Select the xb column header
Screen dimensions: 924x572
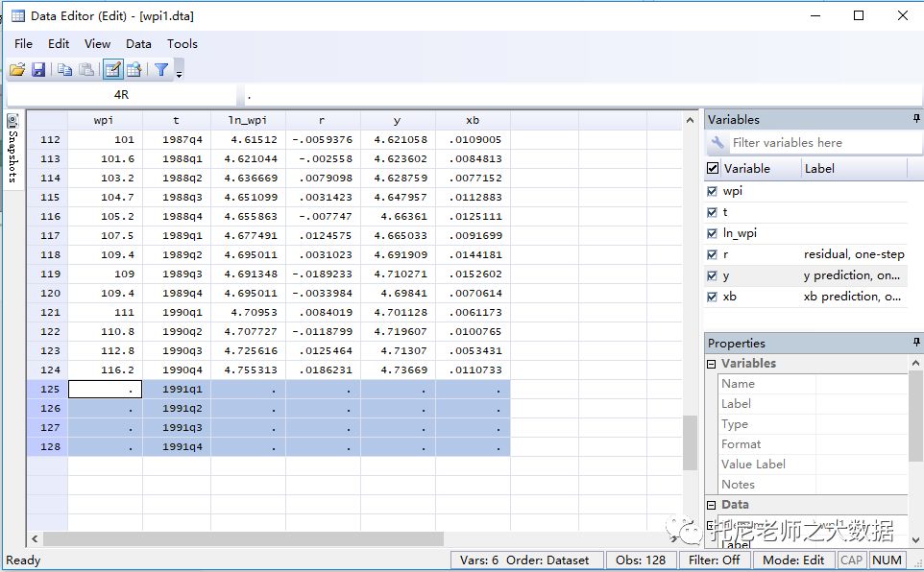click(x=473, y=120)
